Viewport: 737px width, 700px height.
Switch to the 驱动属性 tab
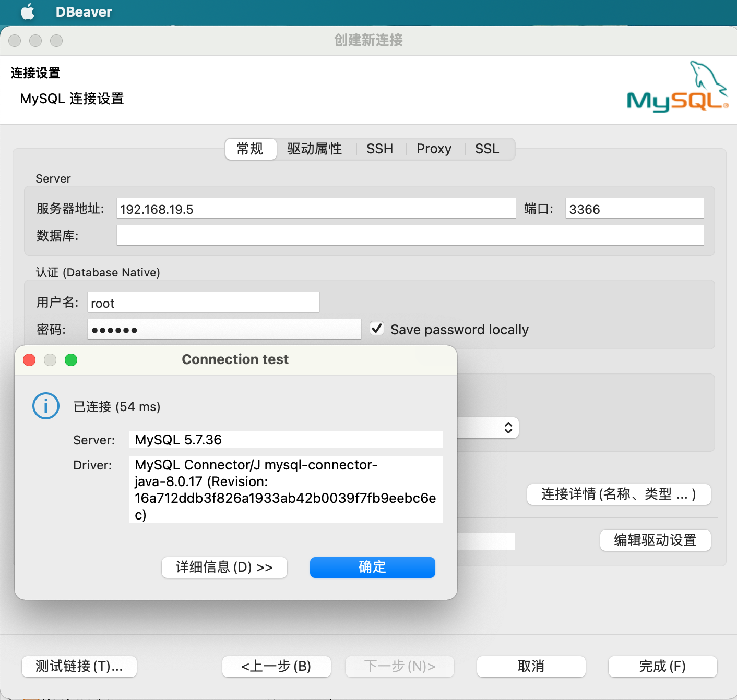tap(315, 149)
